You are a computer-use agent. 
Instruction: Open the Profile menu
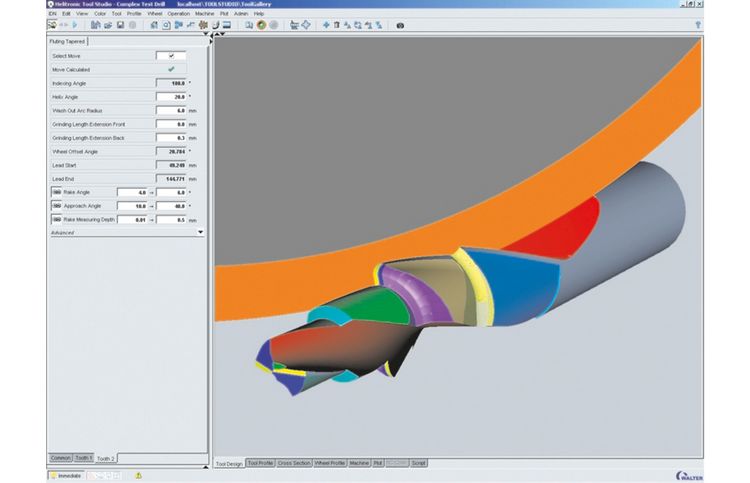tap(133, 14)
